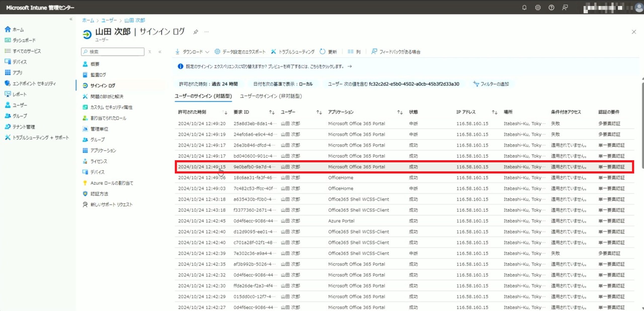Open エンドポイント セキュリティ in left navigation
Screen dimensions: 644x311
[30, 83]
